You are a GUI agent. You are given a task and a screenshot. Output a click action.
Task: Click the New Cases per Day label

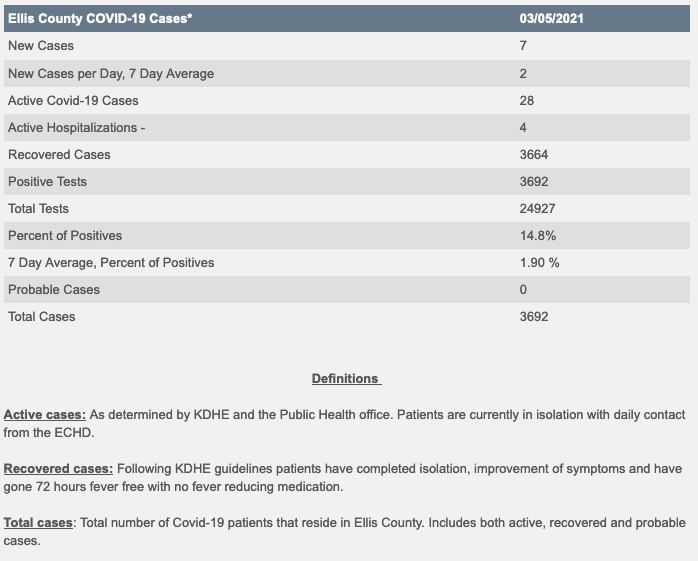[x=111, y=73]
